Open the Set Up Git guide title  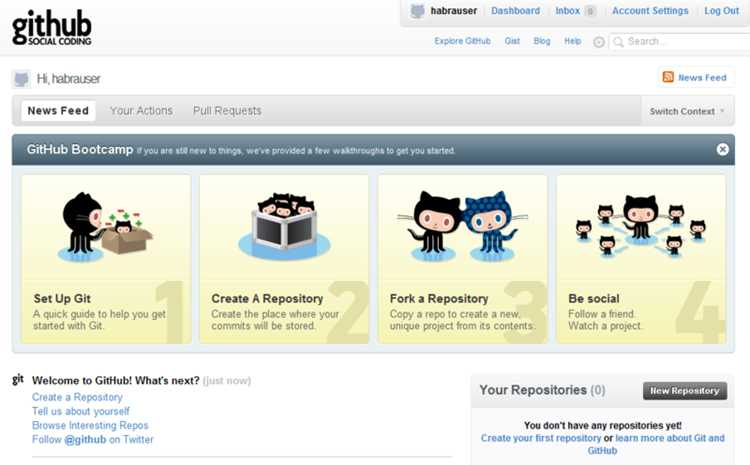click(62, 299)
